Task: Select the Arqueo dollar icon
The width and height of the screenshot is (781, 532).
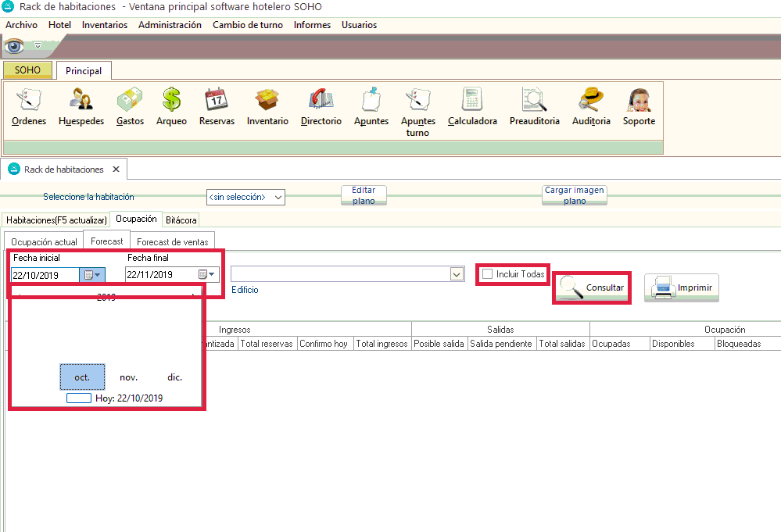Action: [x=171, y=101]
